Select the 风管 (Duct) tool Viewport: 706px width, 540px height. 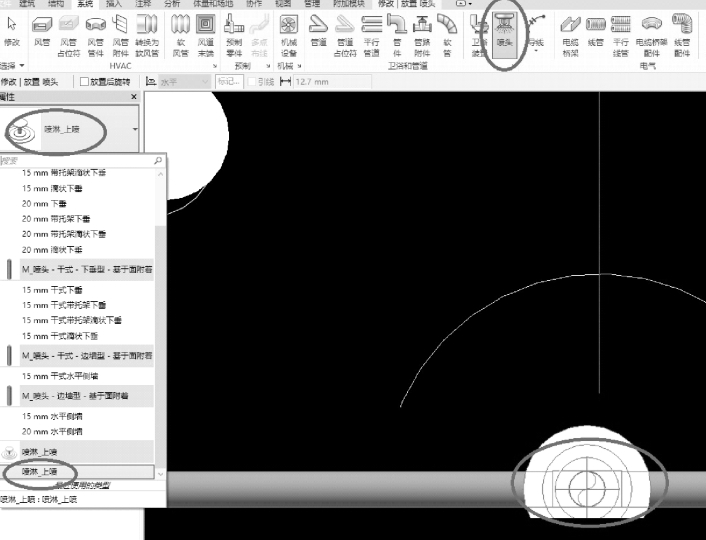click(42, 31)
